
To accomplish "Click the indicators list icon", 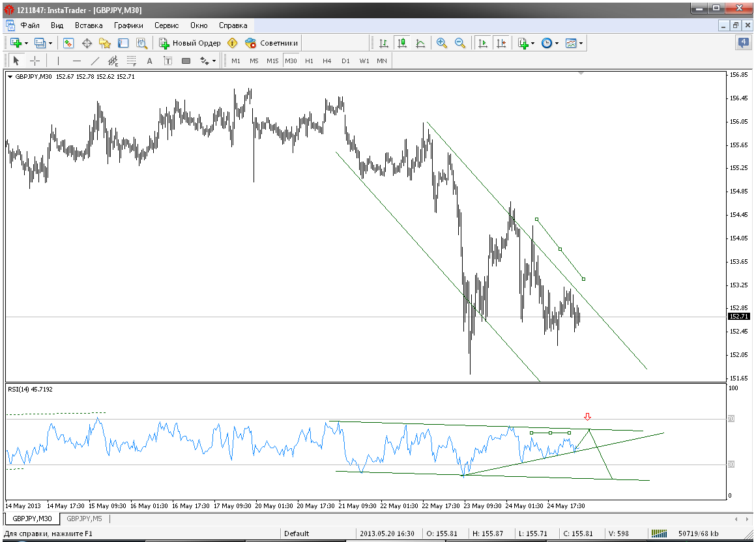I will tap(523, 44).
